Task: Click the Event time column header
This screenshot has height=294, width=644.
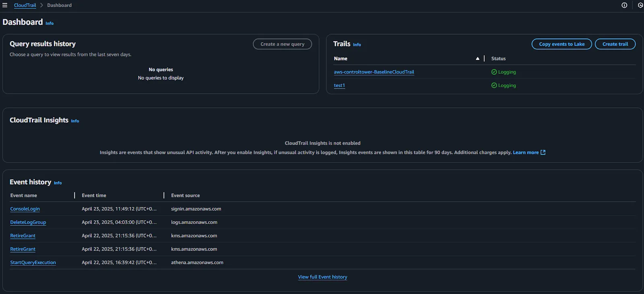Action: point(94,195)
